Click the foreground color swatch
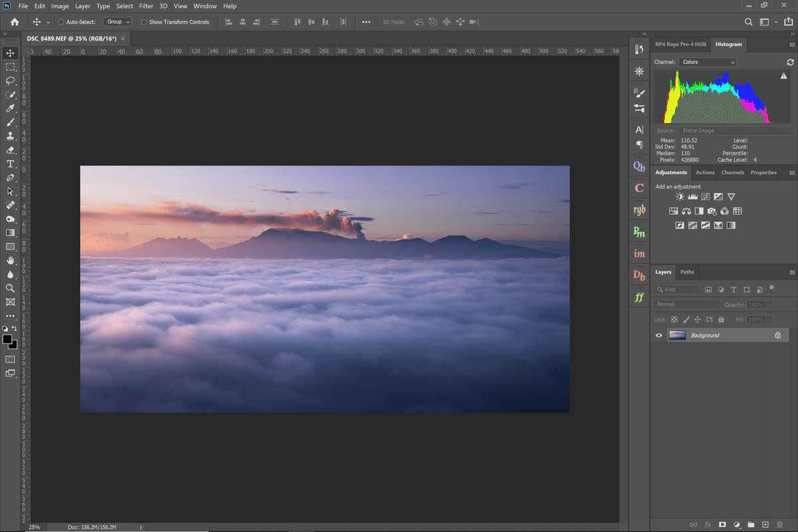This screenshot has height=532, width=798. 7,339
